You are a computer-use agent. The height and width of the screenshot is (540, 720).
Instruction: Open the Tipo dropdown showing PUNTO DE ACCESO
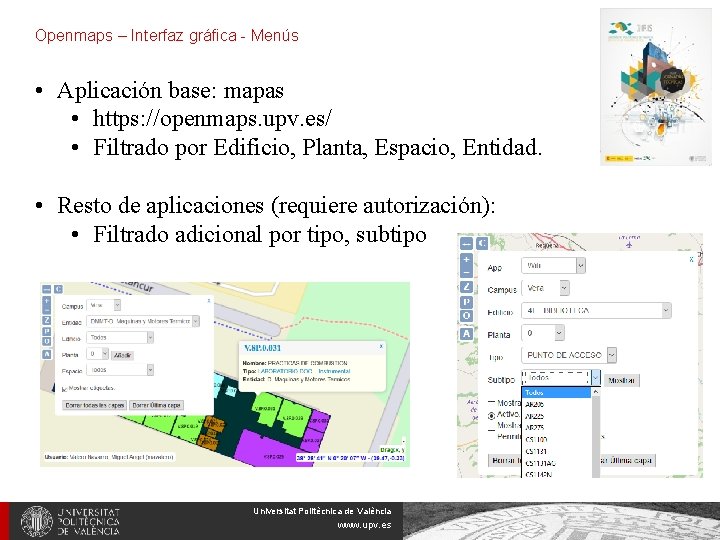pos(569,355)
